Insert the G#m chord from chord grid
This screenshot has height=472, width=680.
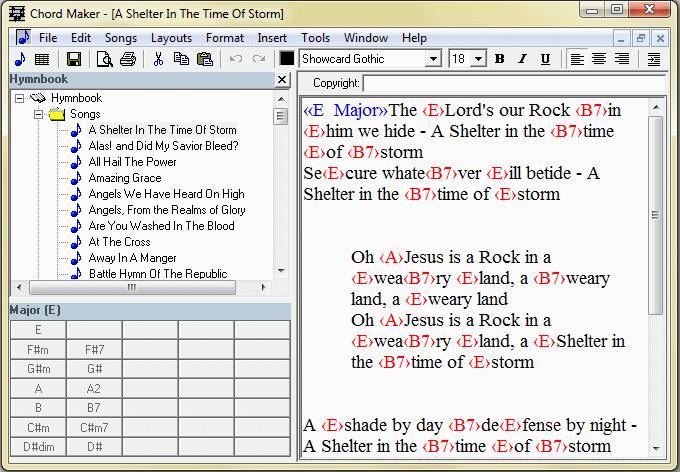pyautogui.click(x=38, y=369)
